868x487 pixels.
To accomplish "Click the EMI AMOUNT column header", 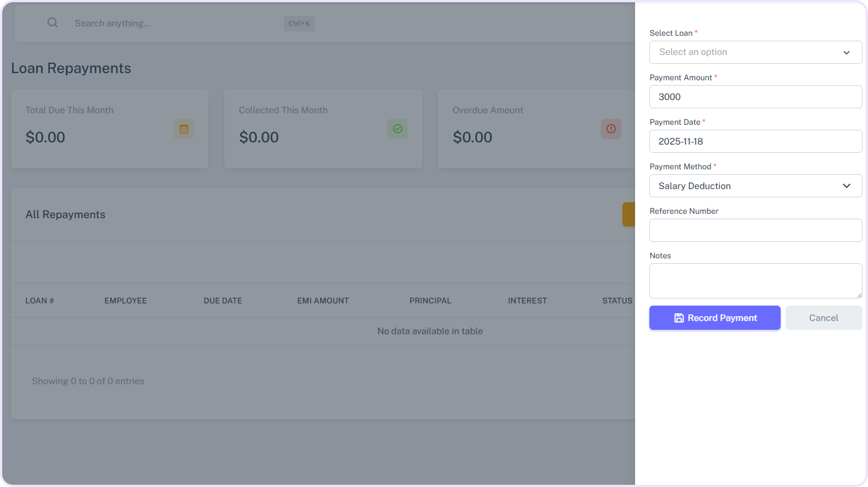I will (x=323, y=301).
